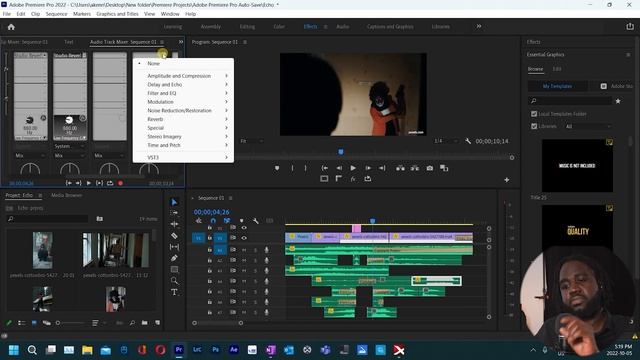Select the Track Select Forward tool
Screen dimensions: 640x360
tap(174, 213)
